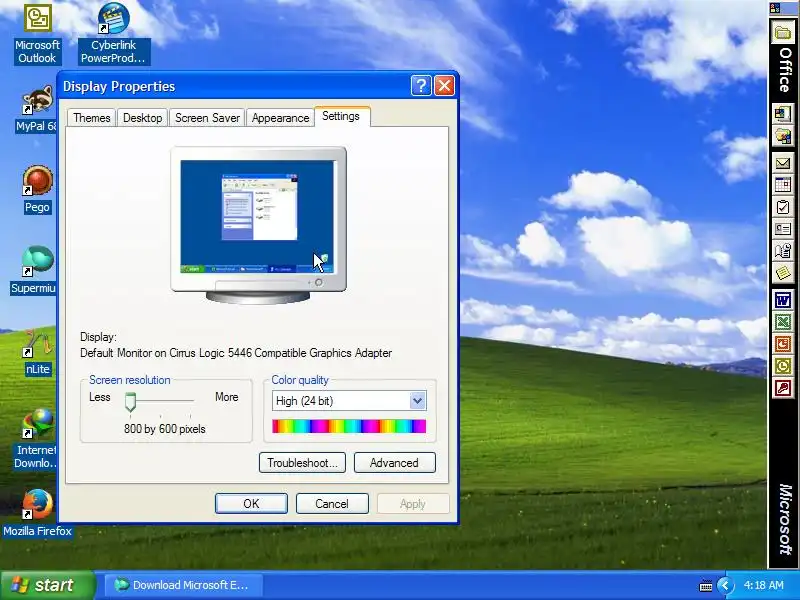Launch Microsoft Word from Office bar
Image resolution: width=800 pixels, height=600 pixels.
coord(783,300)
